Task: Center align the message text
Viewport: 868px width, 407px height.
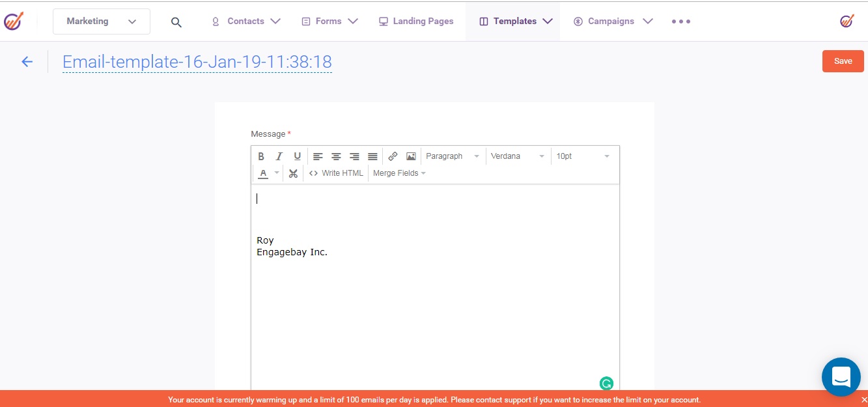Action: tap(336, 156)
